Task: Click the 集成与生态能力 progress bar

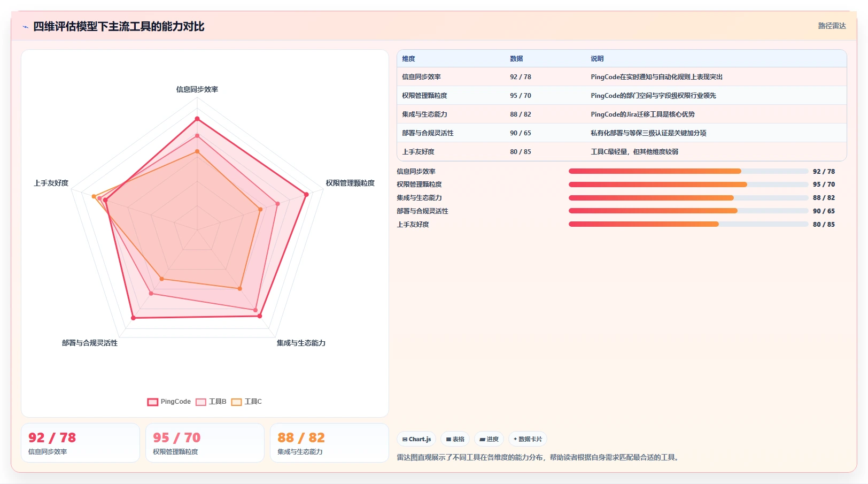Action: click(688, 198)
